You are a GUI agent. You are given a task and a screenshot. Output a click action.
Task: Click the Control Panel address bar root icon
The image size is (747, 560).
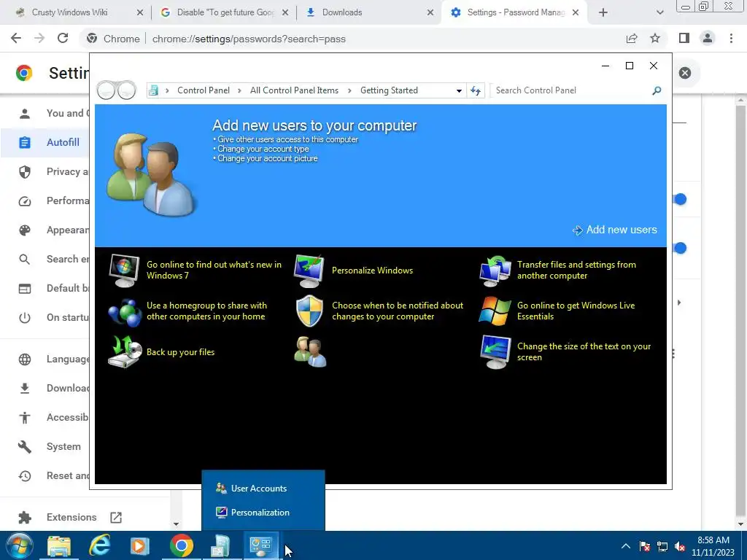click(153, 90)
